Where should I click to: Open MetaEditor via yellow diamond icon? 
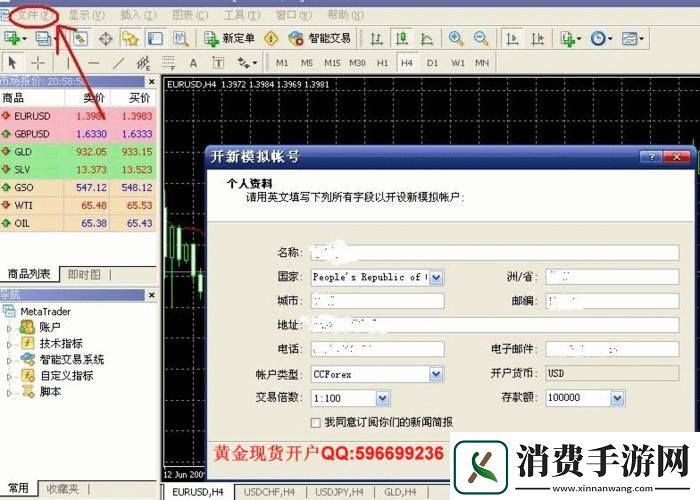click(271, 39)
